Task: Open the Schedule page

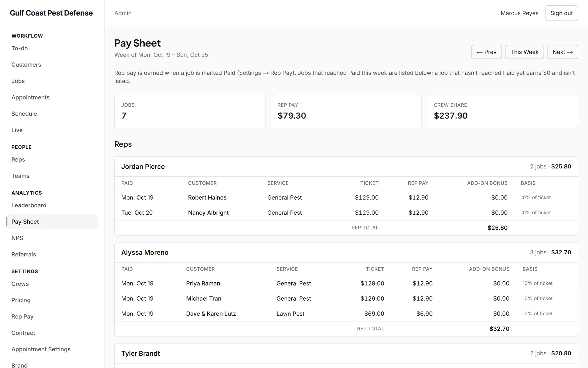Action: pos(24,114)
